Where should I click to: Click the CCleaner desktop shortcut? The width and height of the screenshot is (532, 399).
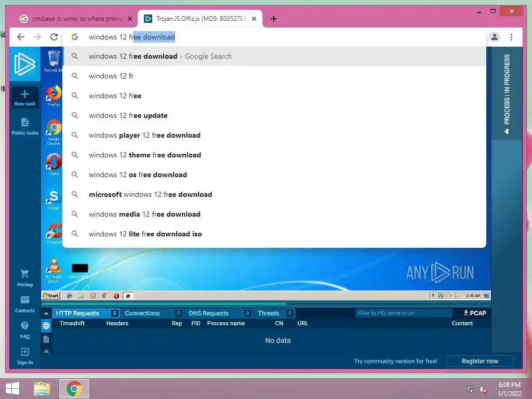[x=54, y=233]
